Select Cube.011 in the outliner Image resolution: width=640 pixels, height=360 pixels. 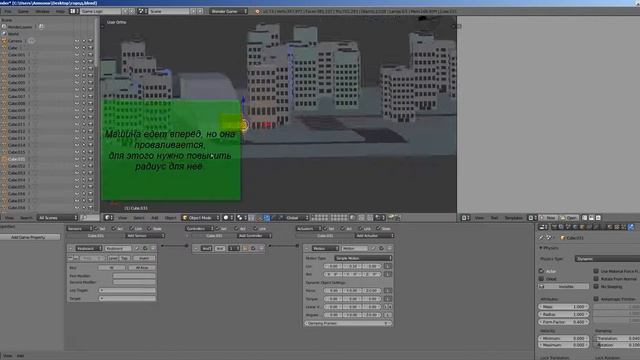[17, 124]
